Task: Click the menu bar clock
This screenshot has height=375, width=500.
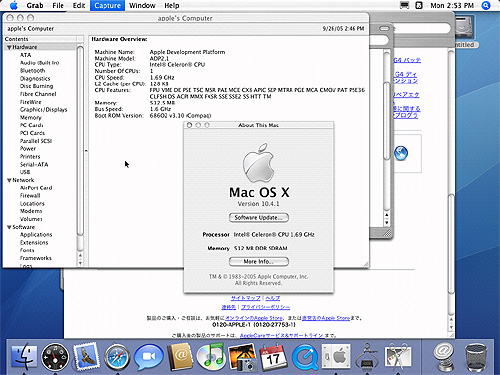Action: point(452,5)
